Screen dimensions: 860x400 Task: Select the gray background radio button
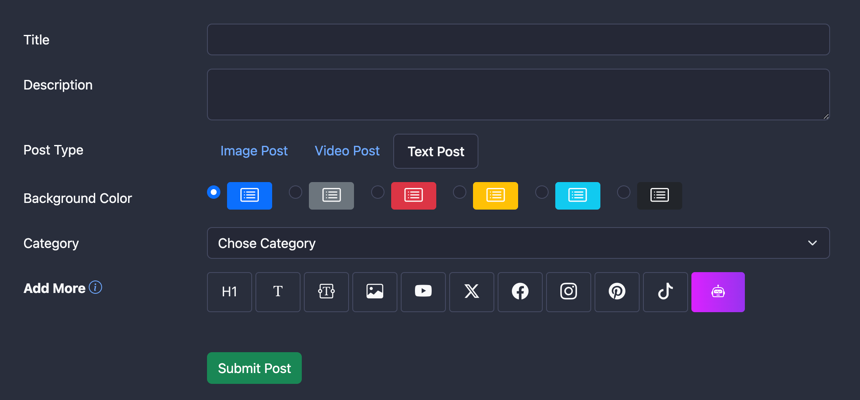tap(295, 192)
